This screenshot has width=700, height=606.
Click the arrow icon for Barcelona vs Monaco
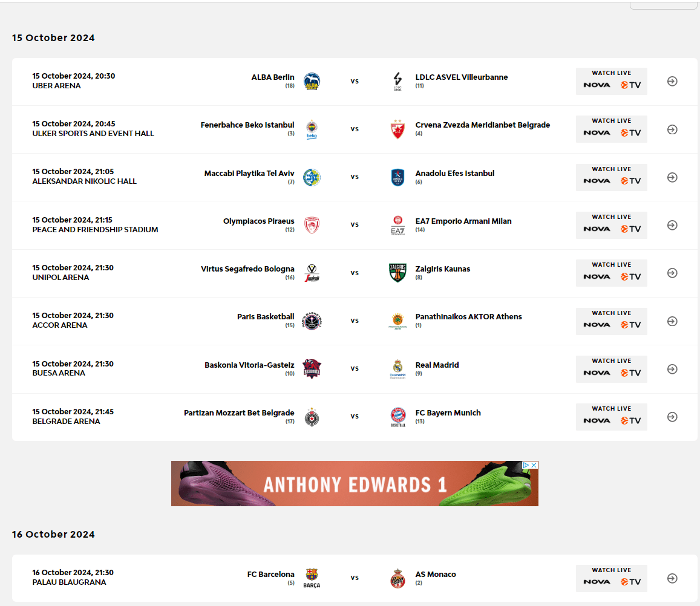point(672,578)
